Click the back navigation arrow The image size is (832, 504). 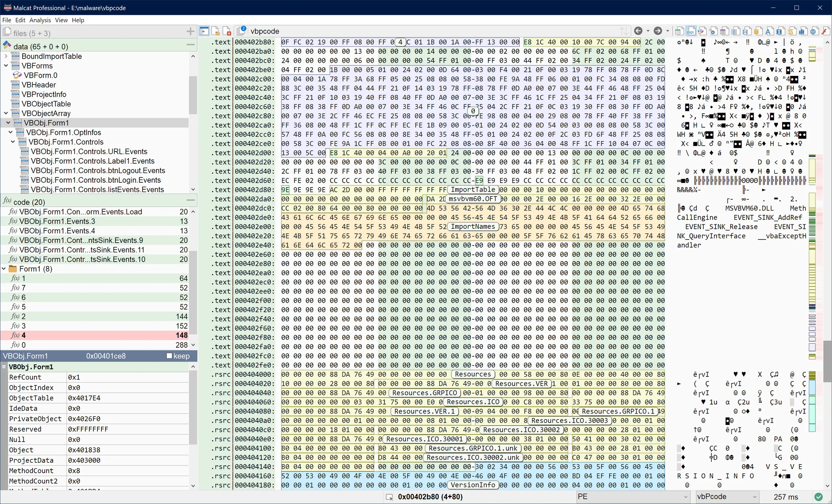tap(639, 31)
